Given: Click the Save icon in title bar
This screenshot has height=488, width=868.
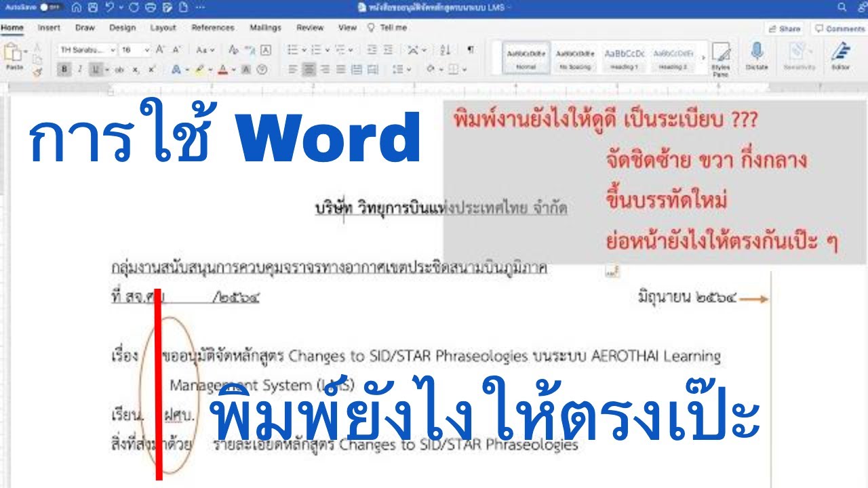Looking at the screenshot, I should tap(92, 7).
